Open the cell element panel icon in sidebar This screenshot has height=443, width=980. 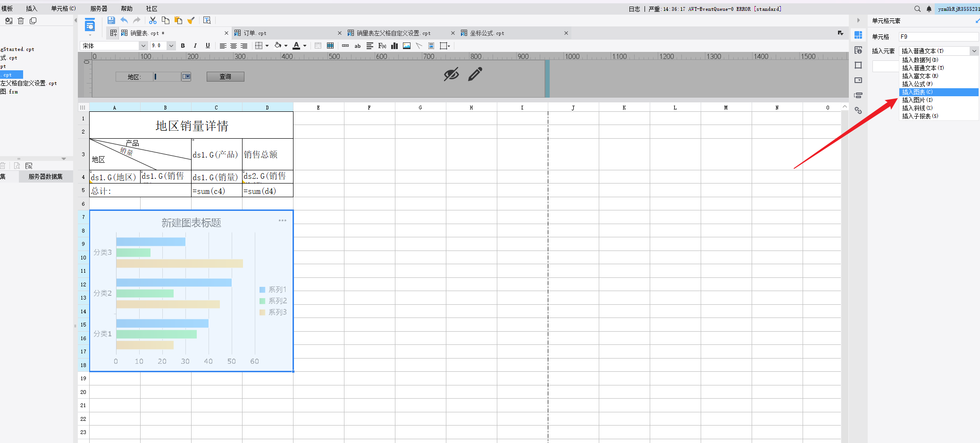[858, 35]
